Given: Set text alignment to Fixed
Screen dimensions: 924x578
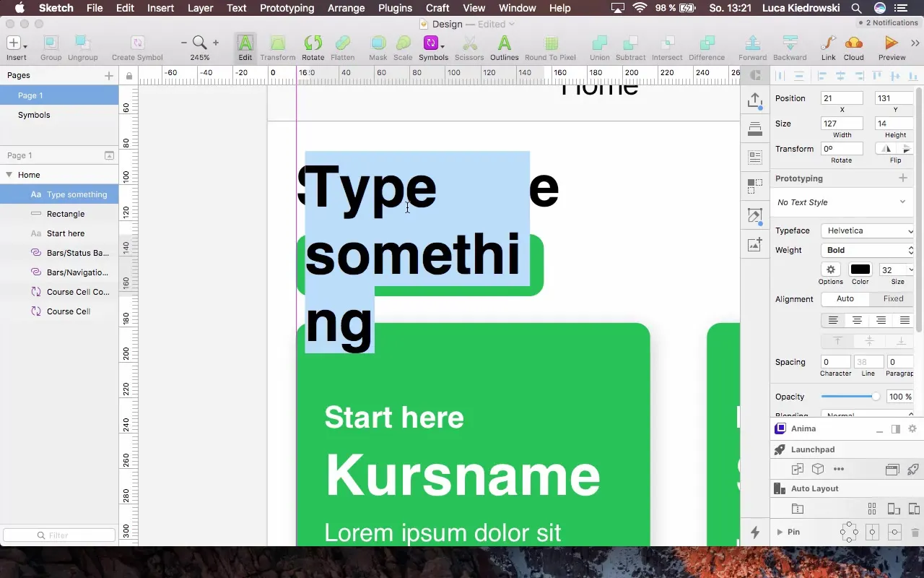Looking at the screenshot, I should click(x=893, y=298).
